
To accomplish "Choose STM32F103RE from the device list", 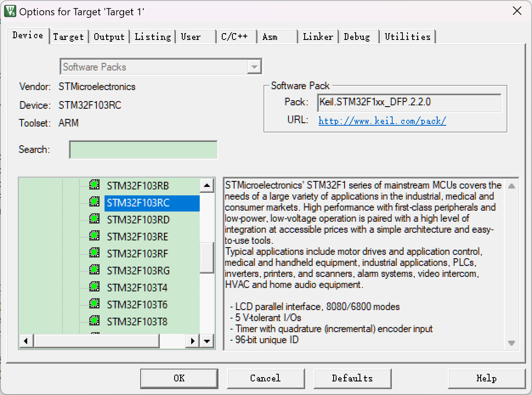I will coord(138,237).
